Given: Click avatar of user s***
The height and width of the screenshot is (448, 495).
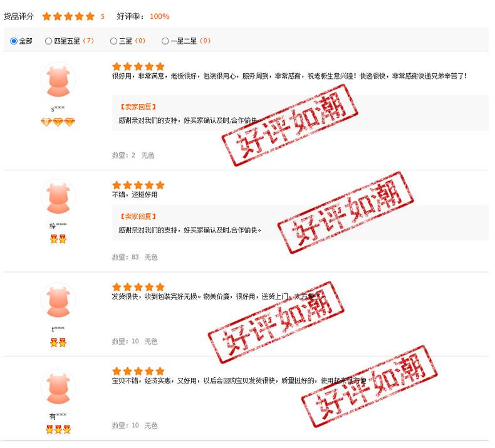Looking at the screenshot, I should [58, 80].
